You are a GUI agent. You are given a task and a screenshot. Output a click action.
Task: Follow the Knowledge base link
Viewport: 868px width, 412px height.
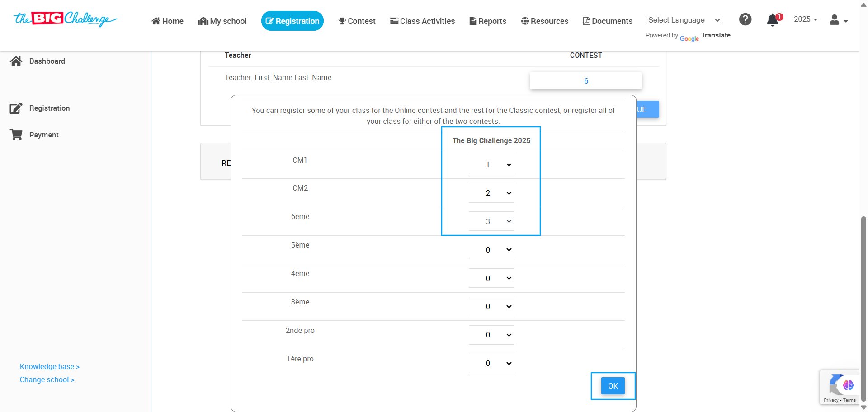(x=50, y=367)
